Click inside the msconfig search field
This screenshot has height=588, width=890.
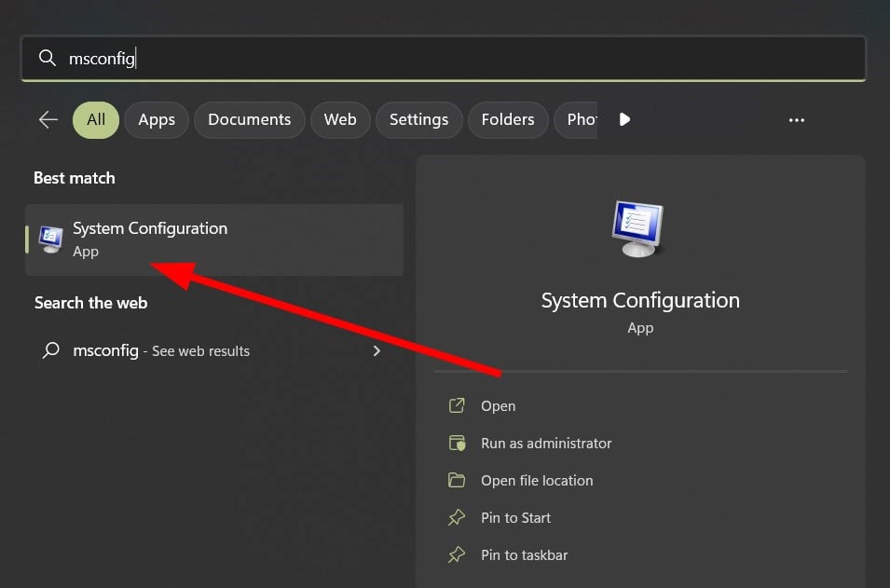coord(444,58)
